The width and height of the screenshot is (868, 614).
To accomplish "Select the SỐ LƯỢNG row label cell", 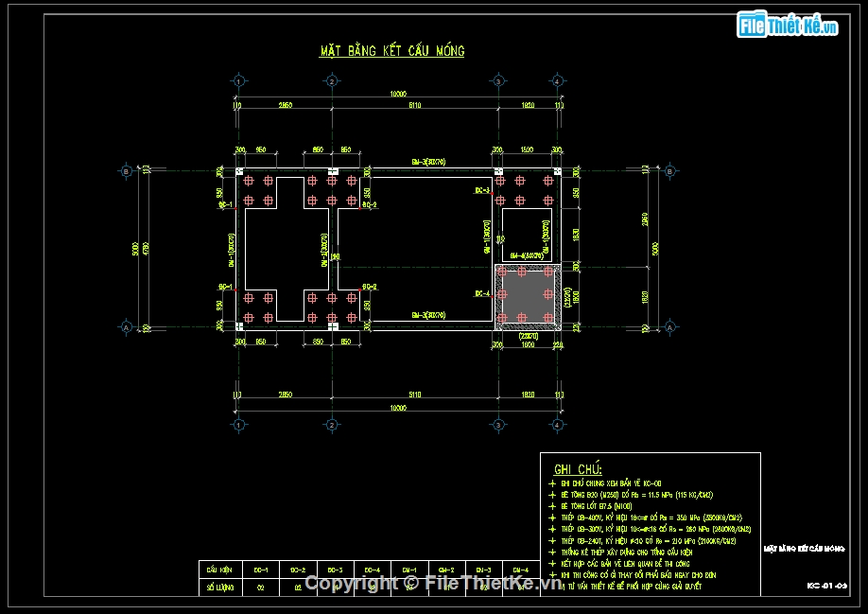I will [220, 588].
